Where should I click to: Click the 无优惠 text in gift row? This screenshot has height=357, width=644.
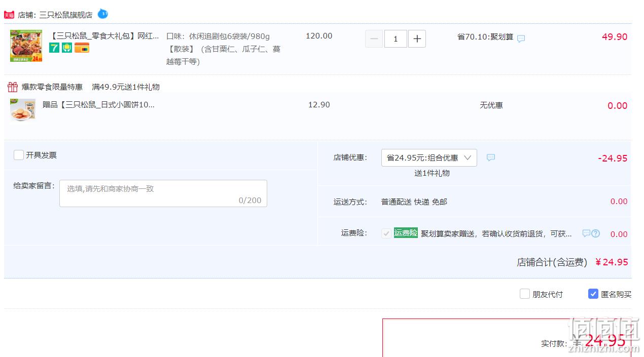click(x=491, y=105)
